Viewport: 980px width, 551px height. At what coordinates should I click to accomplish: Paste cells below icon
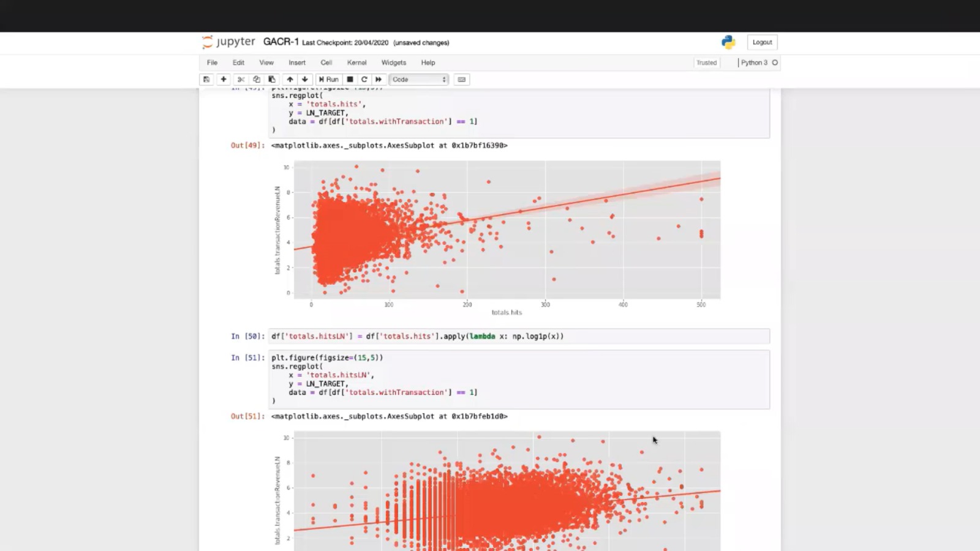pos(272,80)
